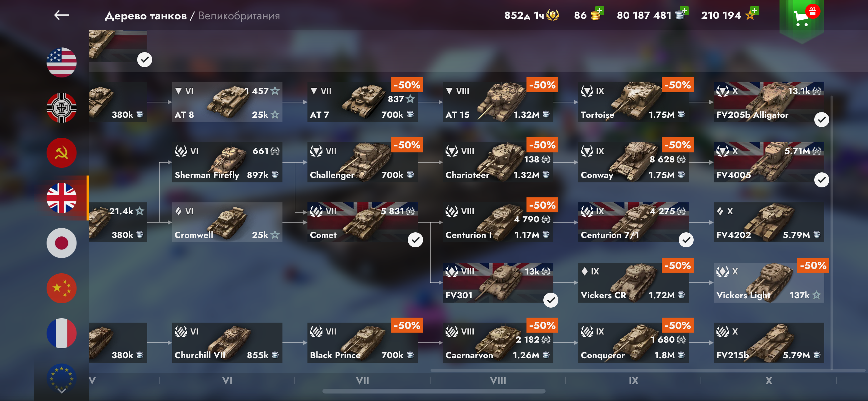Select the France nation flag

(x=61, y=333)
